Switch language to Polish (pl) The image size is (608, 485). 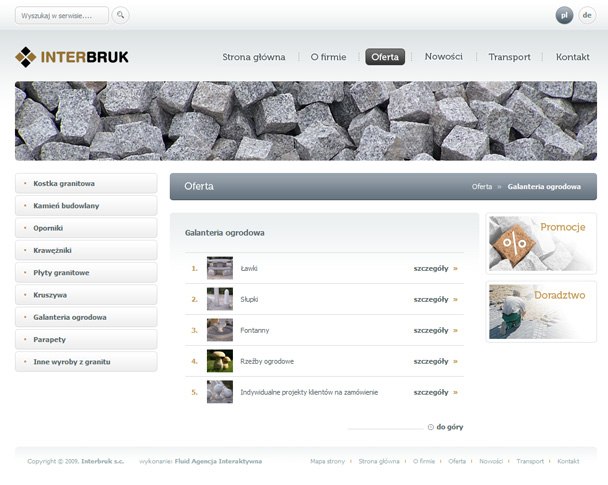click(564, 15)
